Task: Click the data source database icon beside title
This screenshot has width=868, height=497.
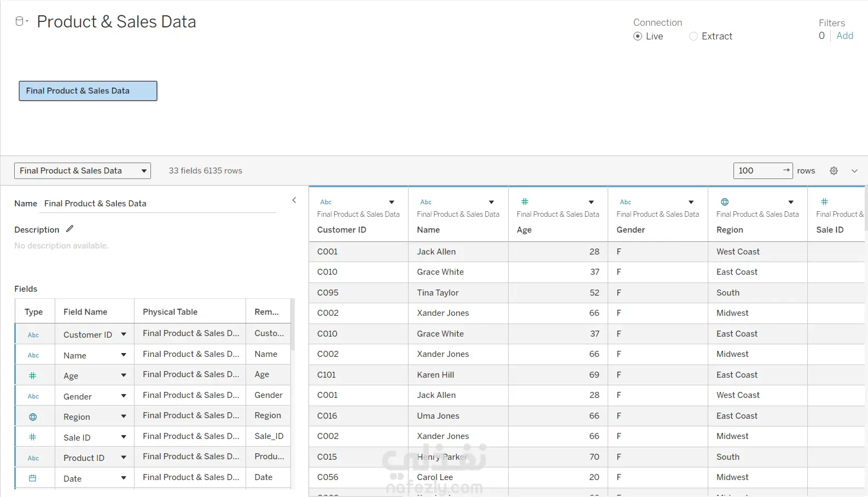Action: (20, 21)
